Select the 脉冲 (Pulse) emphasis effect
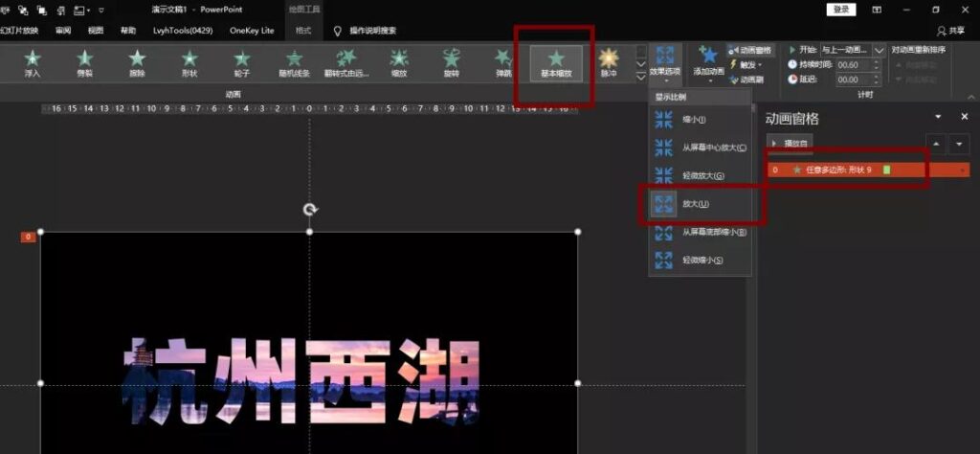 point(609,63)
